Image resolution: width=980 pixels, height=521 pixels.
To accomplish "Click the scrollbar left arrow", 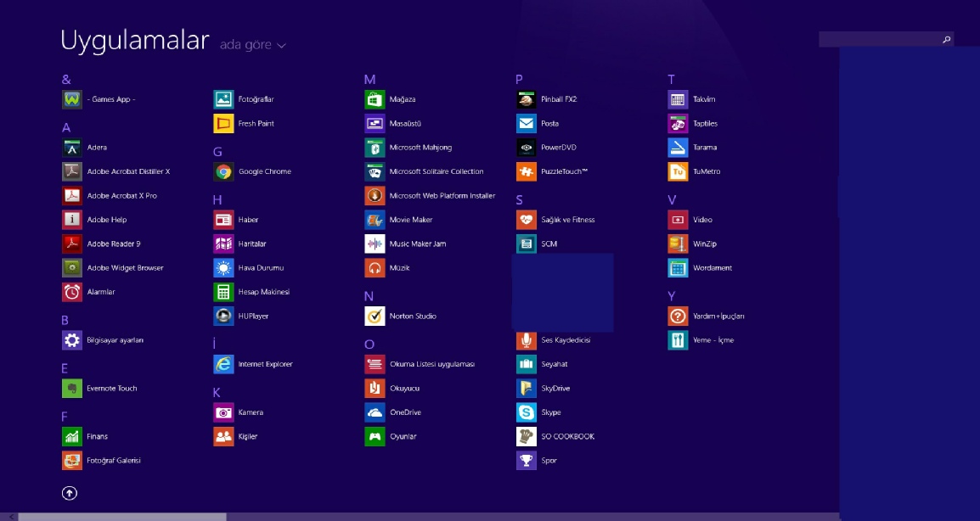I will [x=9, y=517].
